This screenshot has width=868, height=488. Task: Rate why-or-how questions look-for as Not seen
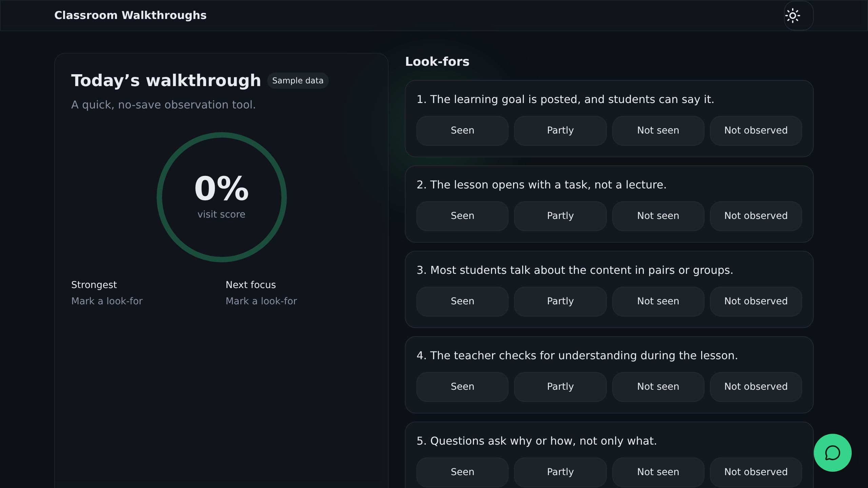(658, 472)
